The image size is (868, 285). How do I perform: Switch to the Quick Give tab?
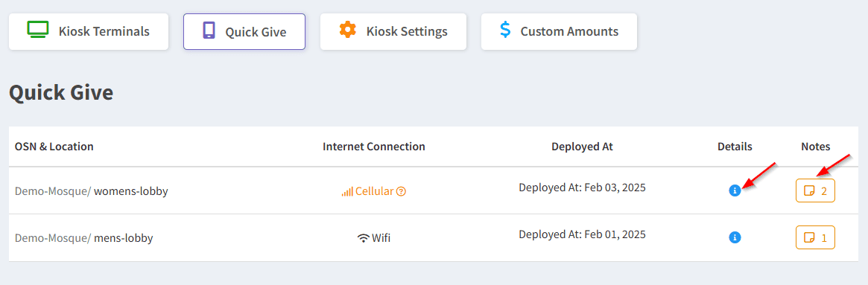coord(244,31)
